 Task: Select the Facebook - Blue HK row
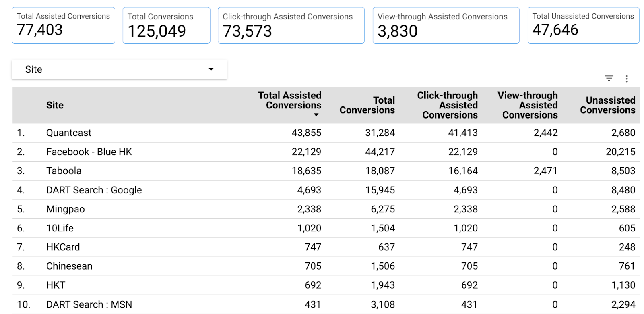click(x=89, y=152)
